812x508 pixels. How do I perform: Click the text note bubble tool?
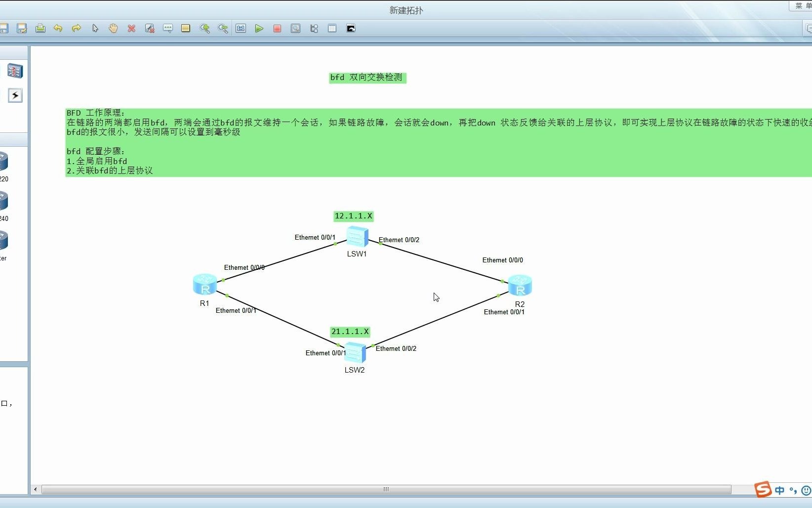tap(168, 28)
